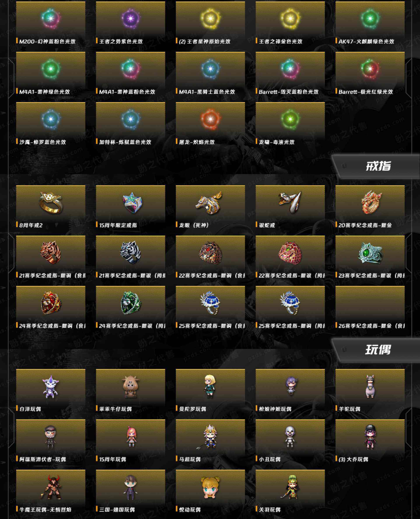The height and width of the screenshot is (519, 420).
Task: Choose the 乖乖牛仔玩偶 cow doll
Action: point(130,386)
